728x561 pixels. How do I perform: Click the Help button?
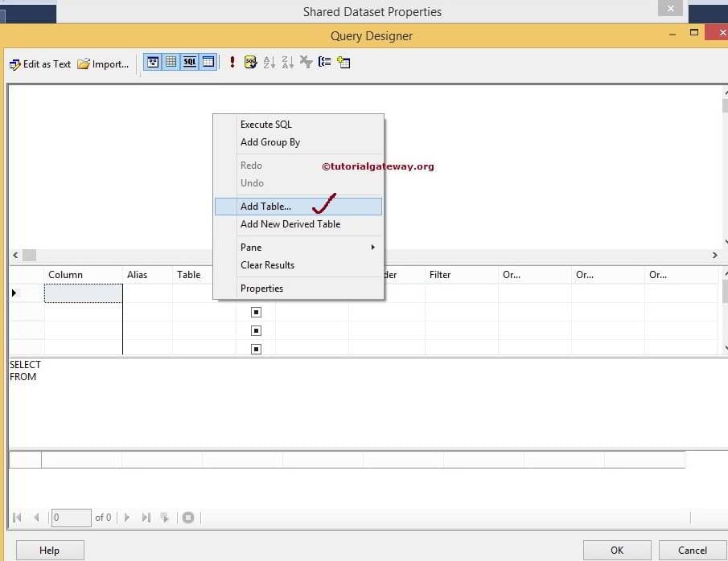[x=50, y=551]
